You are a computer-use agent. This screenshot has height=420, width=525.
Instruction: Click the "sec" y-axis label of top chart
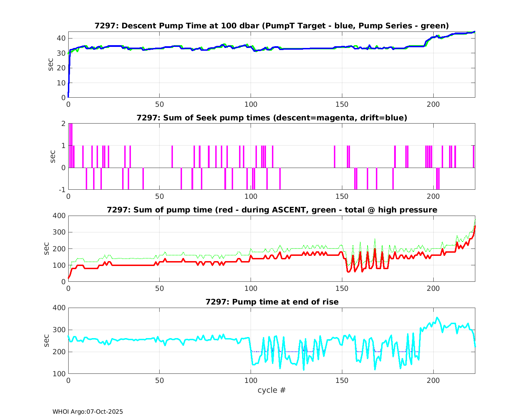coord(51,64)
